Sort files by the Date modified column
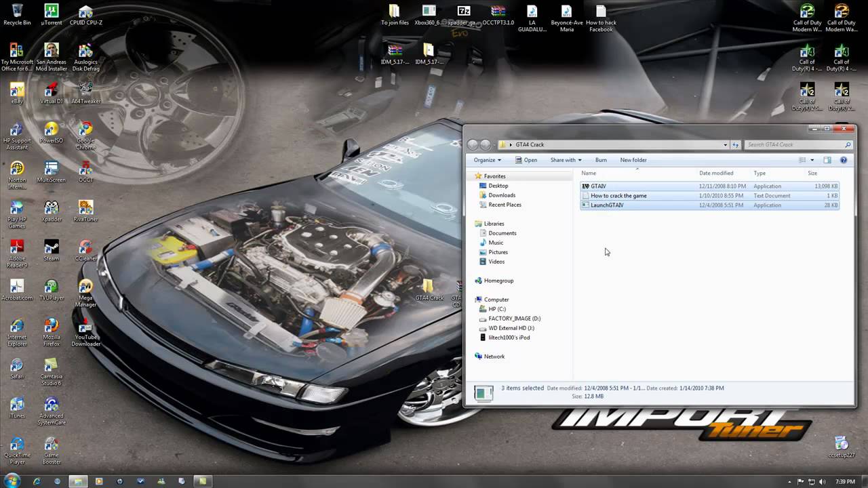Image resolution: width=868 pixels, height=488 pixels. coord(716,173)
